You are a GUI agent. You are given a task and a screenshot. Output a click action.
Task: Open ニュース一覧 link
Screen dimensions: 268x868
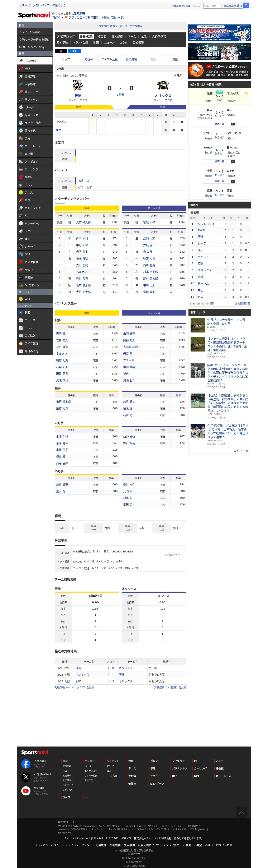coord(241,451)
